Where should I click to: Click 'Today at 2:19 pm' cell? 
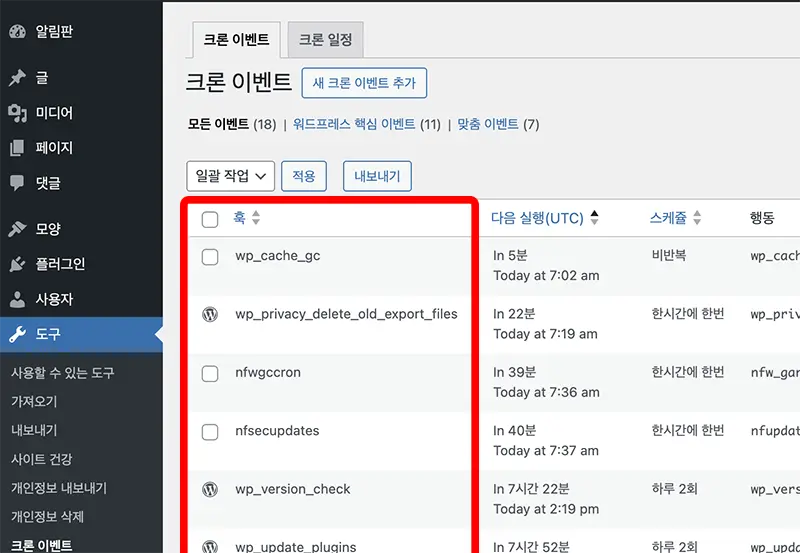point(546,509)
